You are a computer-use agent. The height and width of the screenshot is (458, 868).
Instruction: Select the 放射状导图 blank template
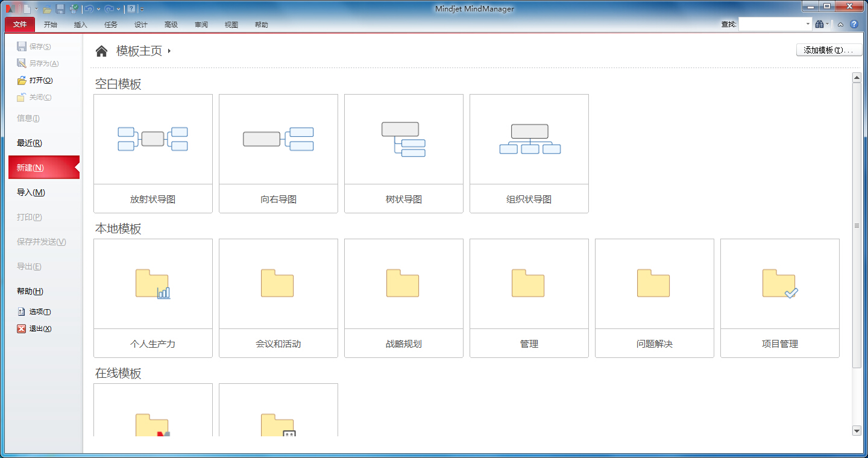click(153, 152)
